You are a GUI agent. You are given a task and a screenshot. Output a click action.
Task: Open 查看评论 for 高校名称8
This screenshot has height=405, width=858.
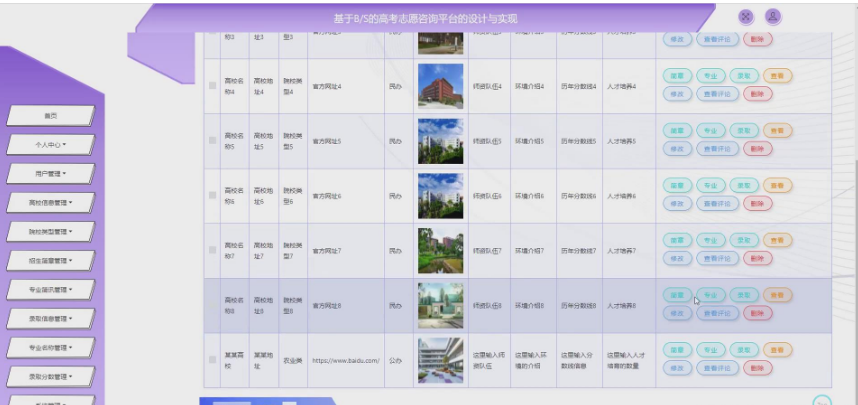(717, 313)
